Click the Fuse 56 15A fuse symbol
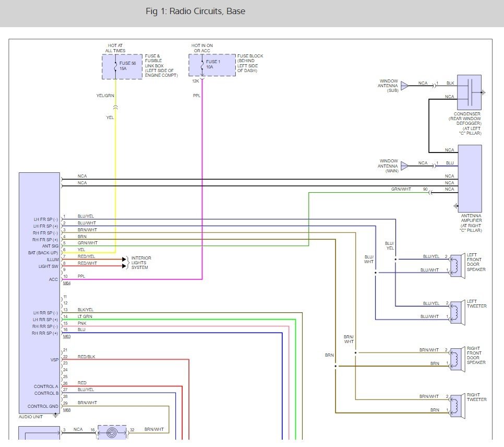This screenshot has width=504, height=447. tap(115, 66)
